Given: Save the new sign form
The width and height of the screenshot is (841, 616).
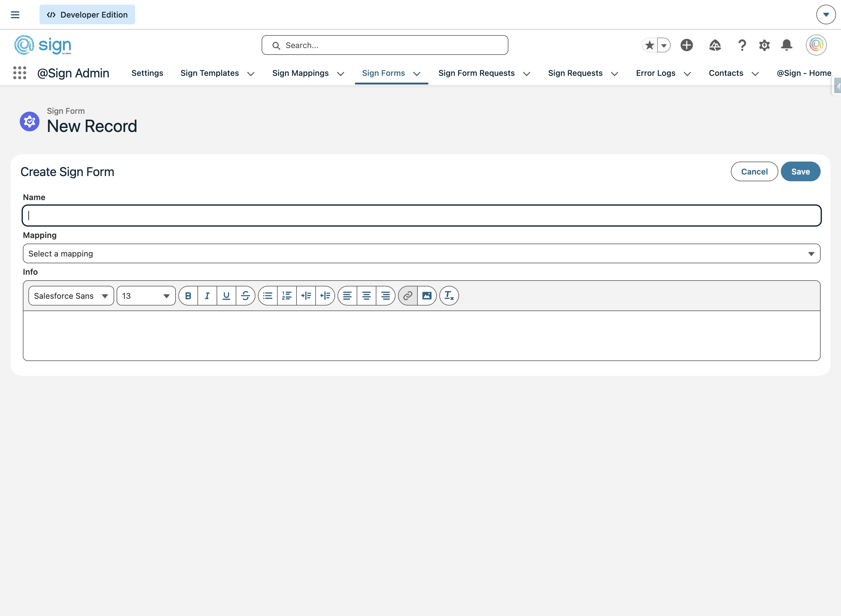Looking at the screenshot, I should pos(800,171).
